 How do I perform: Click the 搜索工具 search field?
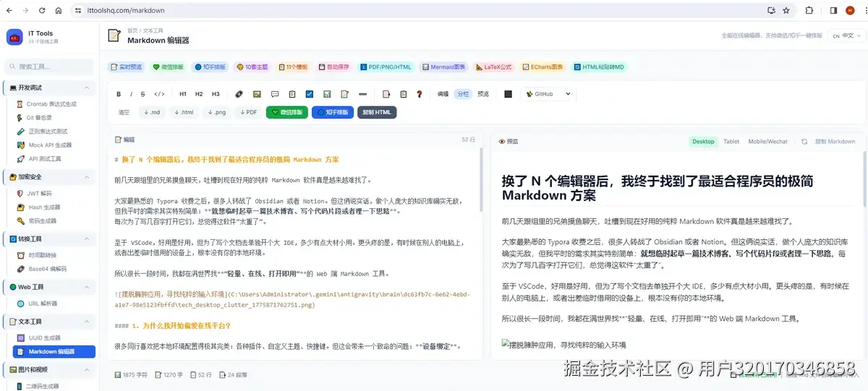[49, 66]
